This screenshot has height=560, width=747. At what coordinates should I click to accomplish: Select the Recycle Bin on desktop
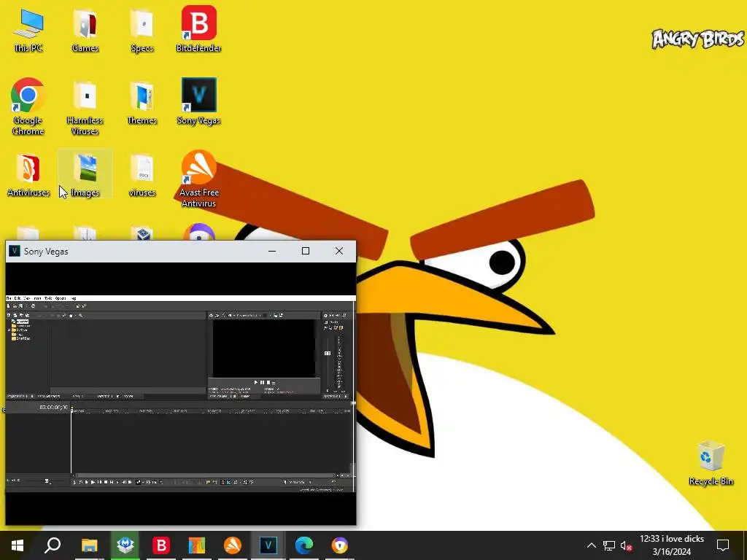(711, 463)
